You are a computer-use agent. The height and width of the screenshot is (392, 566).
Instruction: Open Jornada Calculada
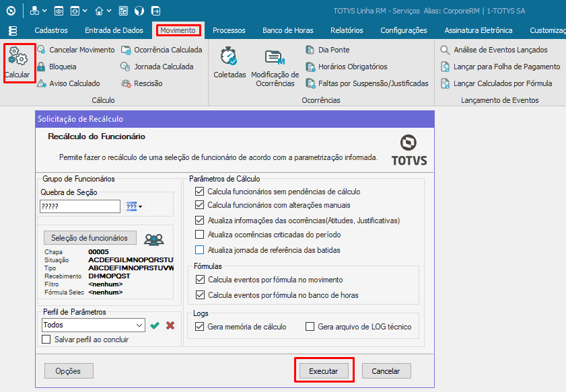(x=157, y=67)
